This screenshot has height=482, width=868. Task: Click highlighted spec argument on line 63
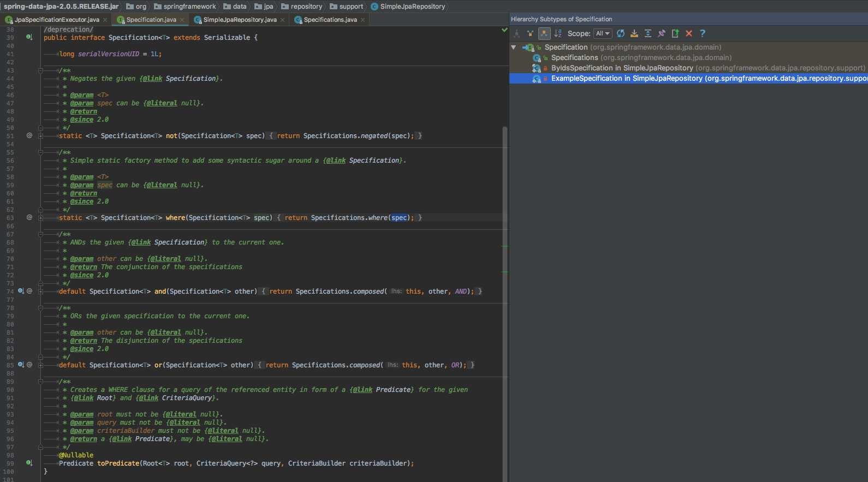pyautogui.click(x=399, y=218)
